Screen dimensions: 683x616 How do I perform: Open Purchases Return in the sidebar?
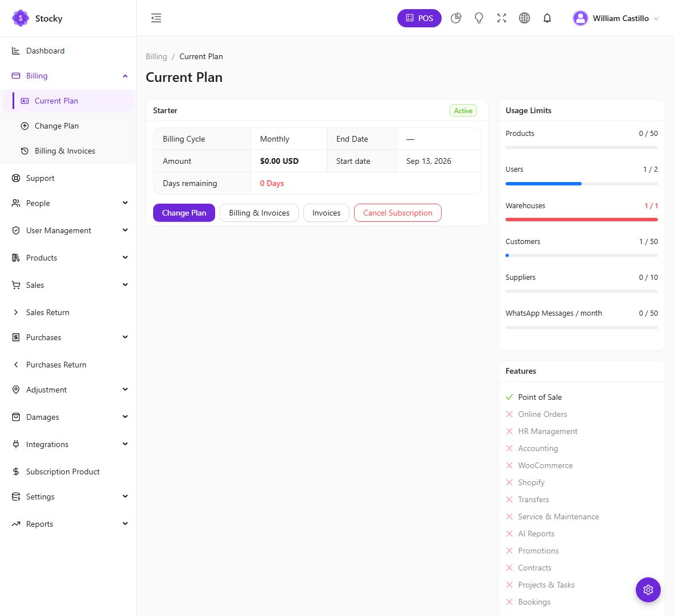point(68,365)
